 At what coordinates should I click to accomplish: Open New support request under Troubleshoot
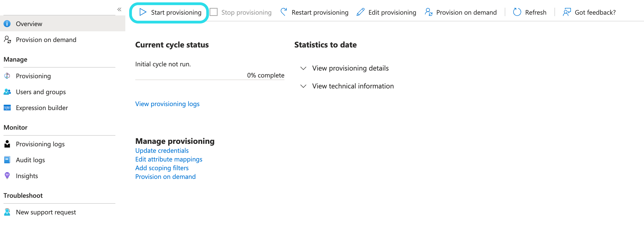[x=46, y=212]
